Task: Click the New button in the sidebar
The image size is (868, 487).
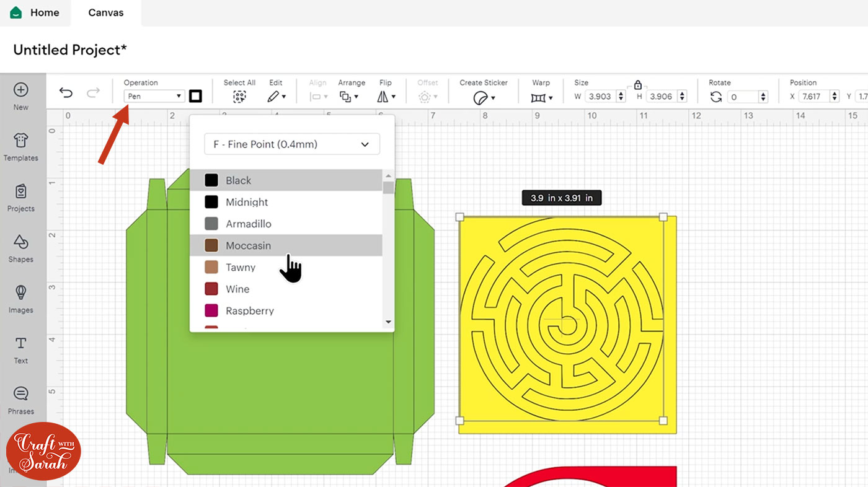Action: point(21,96)
